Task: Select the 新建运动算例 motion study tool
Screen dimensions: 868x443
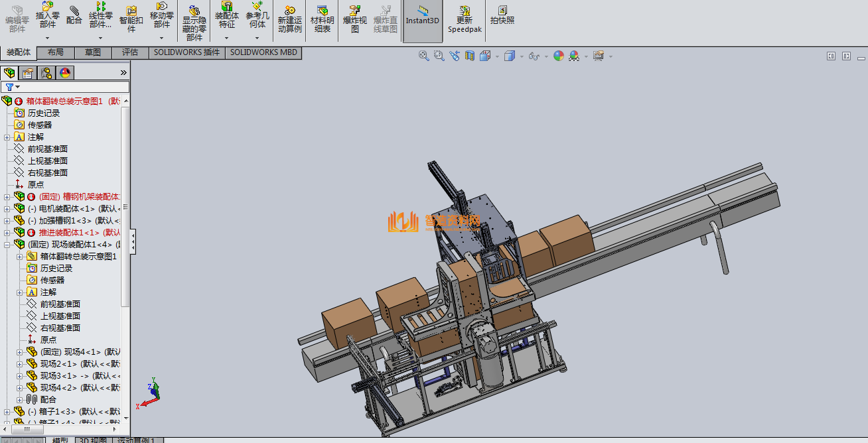Action: [289, 19]
